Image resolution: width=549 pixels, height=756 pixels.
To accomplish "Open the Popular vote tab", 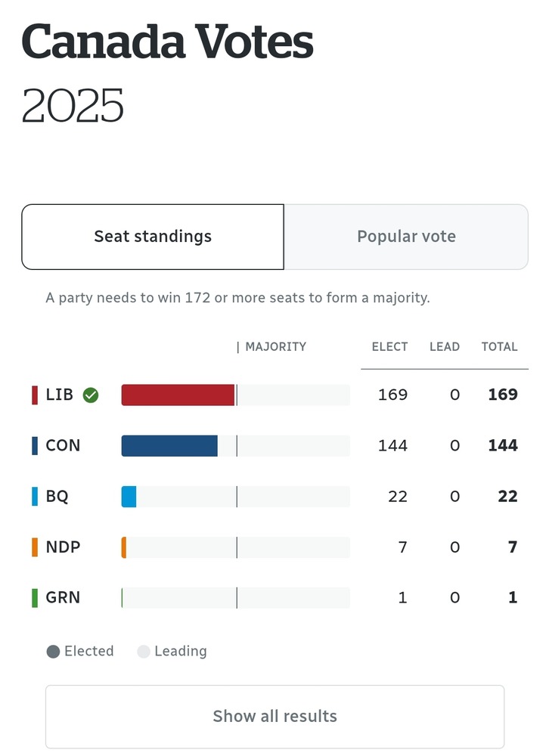I will click(x=406, y=237).
